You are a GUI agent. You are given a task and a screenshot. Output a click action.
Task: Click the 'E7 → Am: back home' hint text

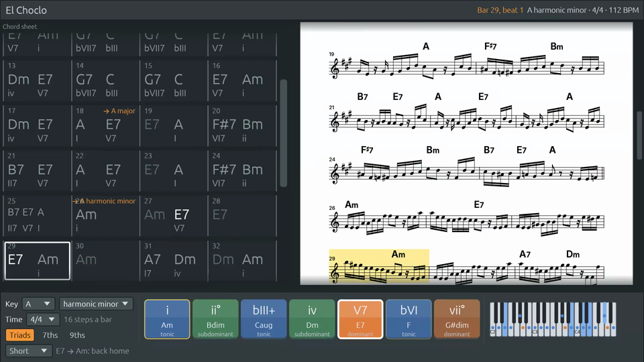93,351
